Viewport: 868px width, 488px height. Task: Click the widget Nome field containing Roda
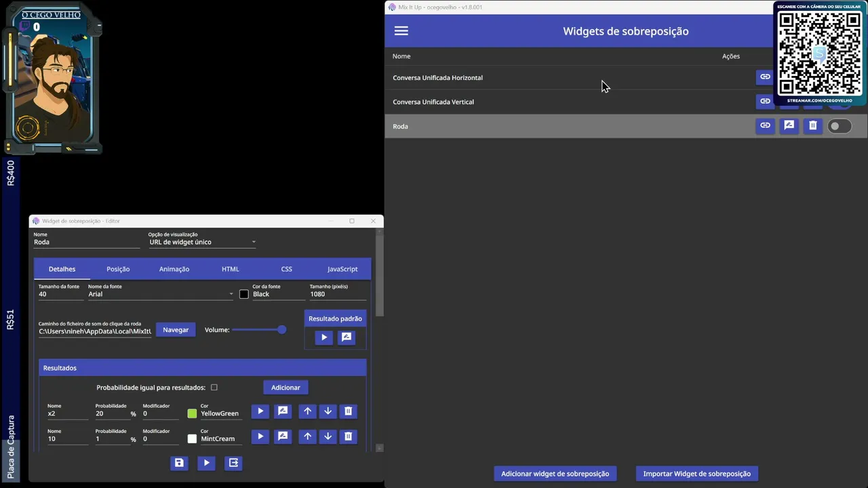click(x=87, y=242)
